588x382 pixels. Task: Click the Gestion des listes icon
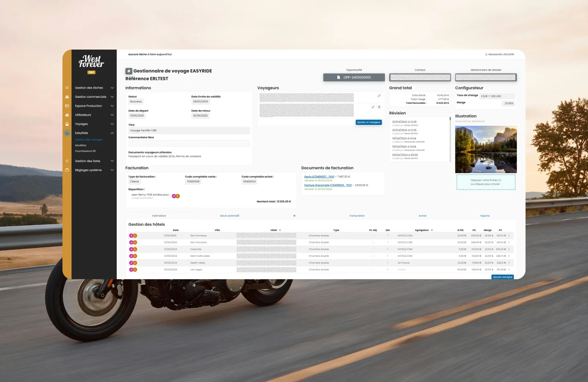pos(67,161)
